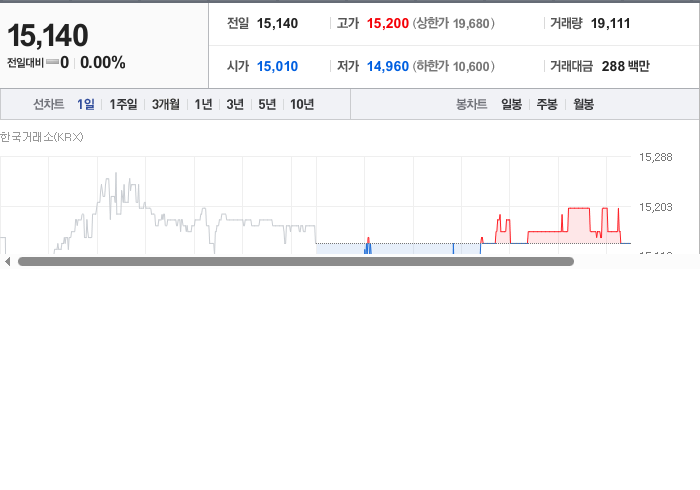Show the 3년 line chart
700x490 pixels.
pos(235,104)
